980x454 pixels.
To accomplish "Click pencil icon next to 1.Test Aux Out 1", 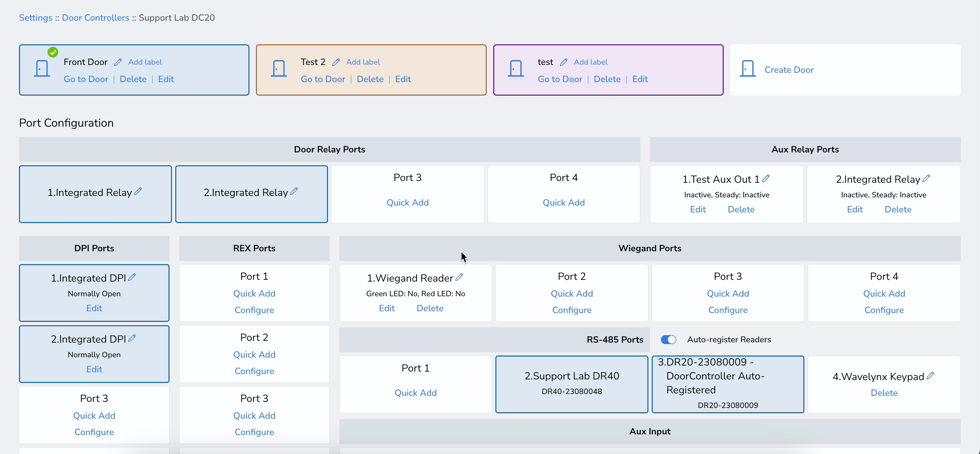I will point(766,178).
